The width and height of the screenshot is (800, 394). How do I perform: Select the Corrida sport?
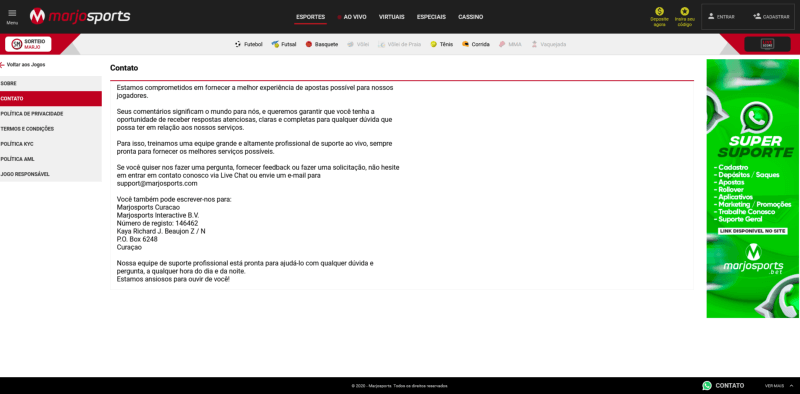point(476,44)
